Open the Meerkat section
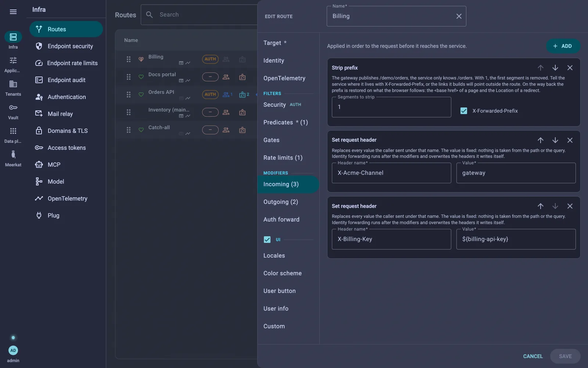 [x=13, y=159]
